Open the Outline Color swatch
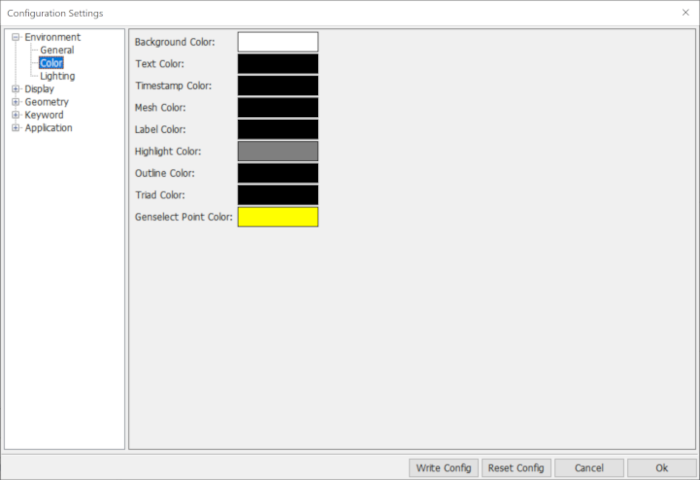Screen dimensions: 700x480 coord(278,173)
